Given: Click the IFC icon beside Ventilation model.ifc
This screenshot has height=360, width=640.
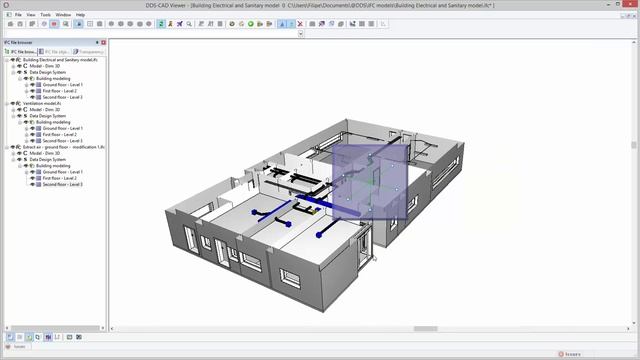Looking at the screenshot, I should coord(18,103).
